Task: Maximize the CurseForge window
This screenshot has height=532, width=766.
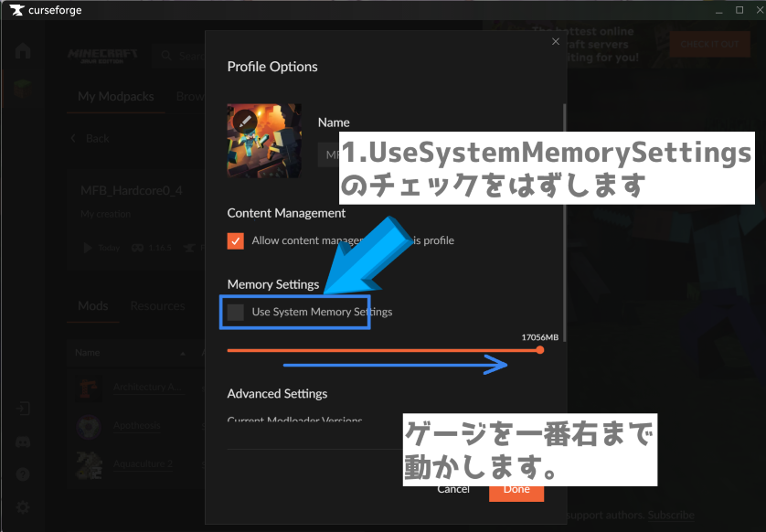Action: [739, 10]
